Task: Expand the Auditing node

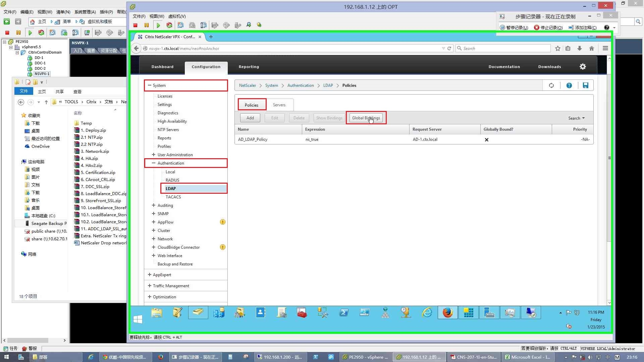Action: click(154, 205)
